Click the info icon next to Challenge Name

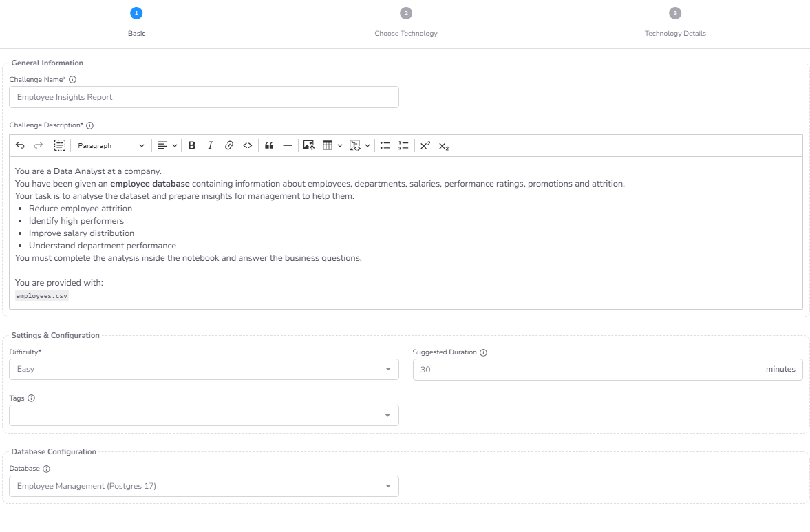(72, 79)
